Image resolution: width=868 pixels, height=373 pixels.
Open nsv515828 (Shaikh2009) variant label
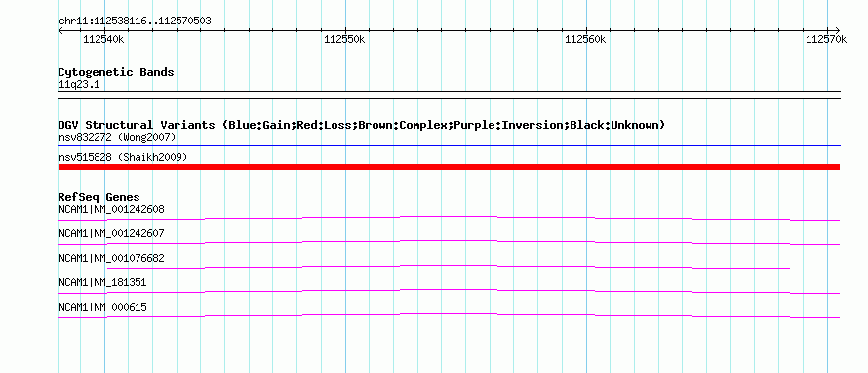(x=123, y=158)
